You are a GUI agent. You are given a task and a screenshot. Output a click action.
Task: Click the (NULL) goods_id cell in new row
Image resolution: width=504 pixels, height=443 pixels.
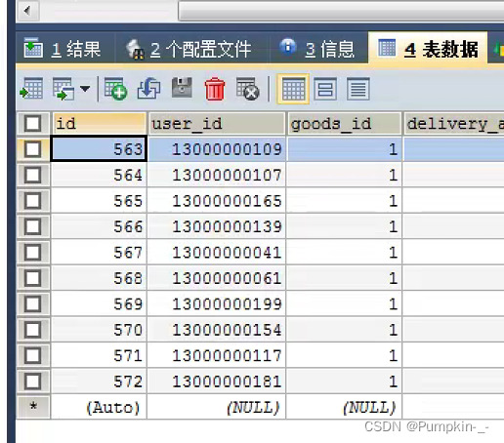(x=344, y=407)
